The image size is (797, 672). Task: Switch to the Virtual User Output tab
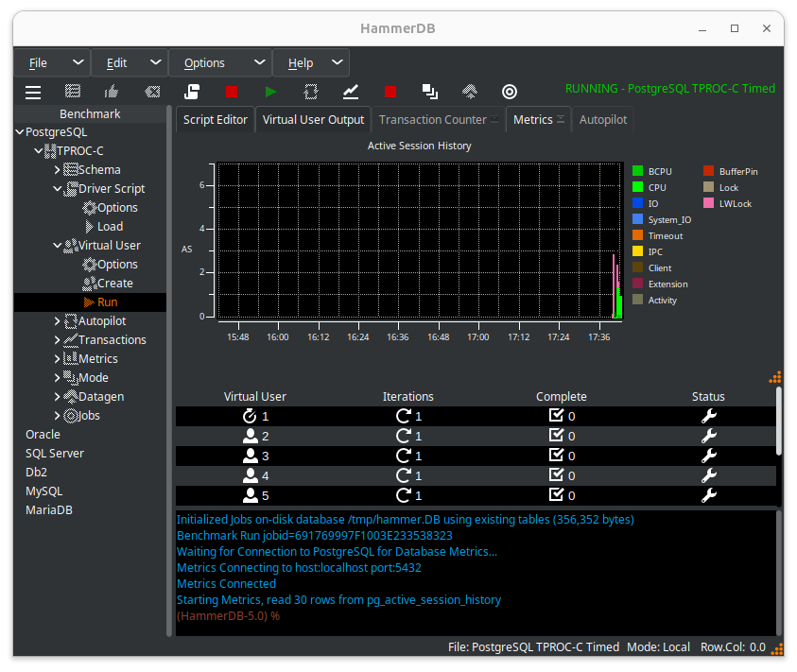[x=313, y=120]
